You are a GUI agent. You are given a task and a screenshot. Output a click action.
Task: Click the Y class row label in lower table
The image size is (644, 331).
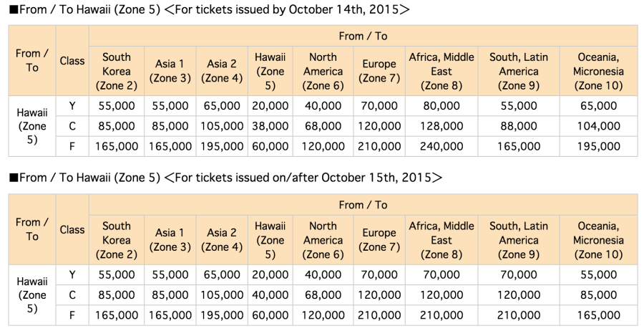(72, 275)
